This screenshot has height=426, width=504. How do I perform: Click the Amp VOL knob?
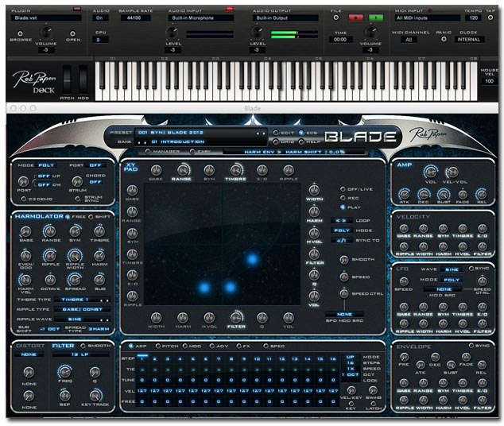430,172
